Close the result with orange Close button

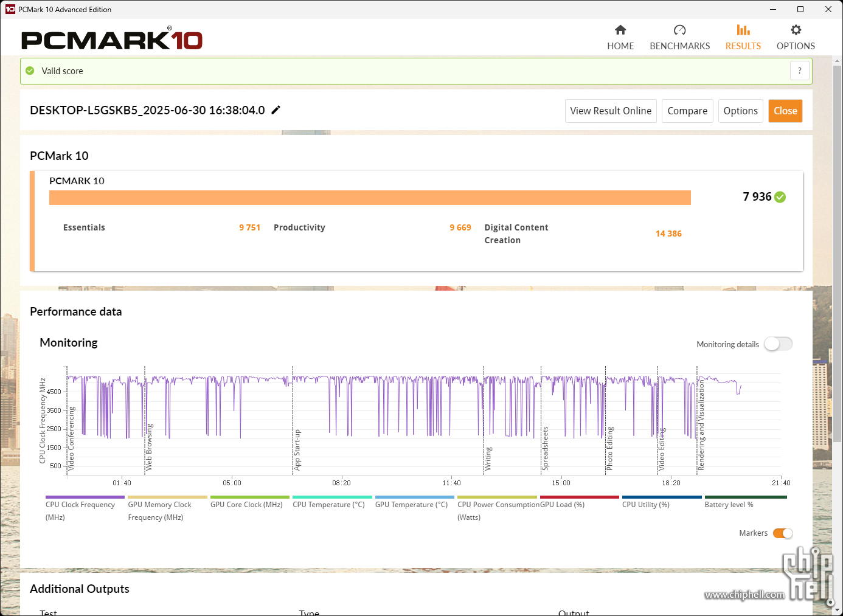785,111
